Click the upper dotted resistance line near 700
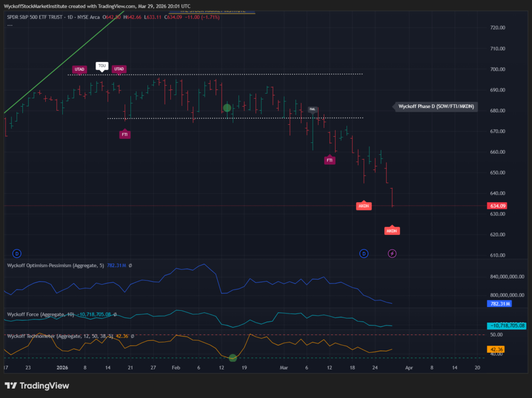532x398 pixels. tap(208, 74)
